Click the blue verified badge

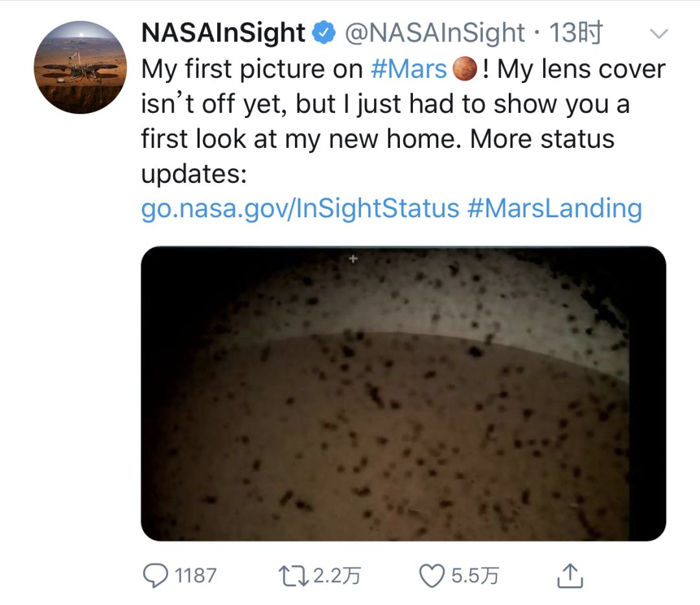point(323,32)
